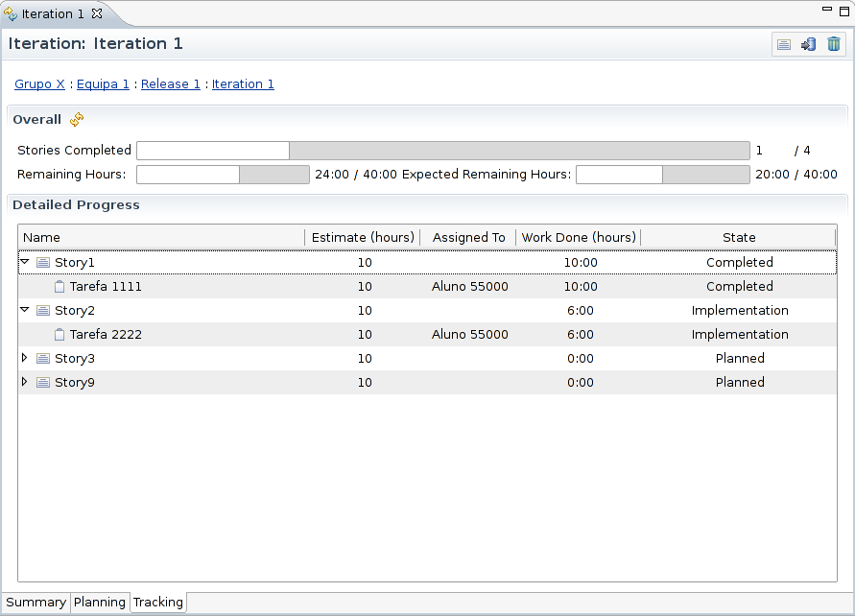Sort by the Estimate (hours) column header
855x616 pixels.
(363, 237)
